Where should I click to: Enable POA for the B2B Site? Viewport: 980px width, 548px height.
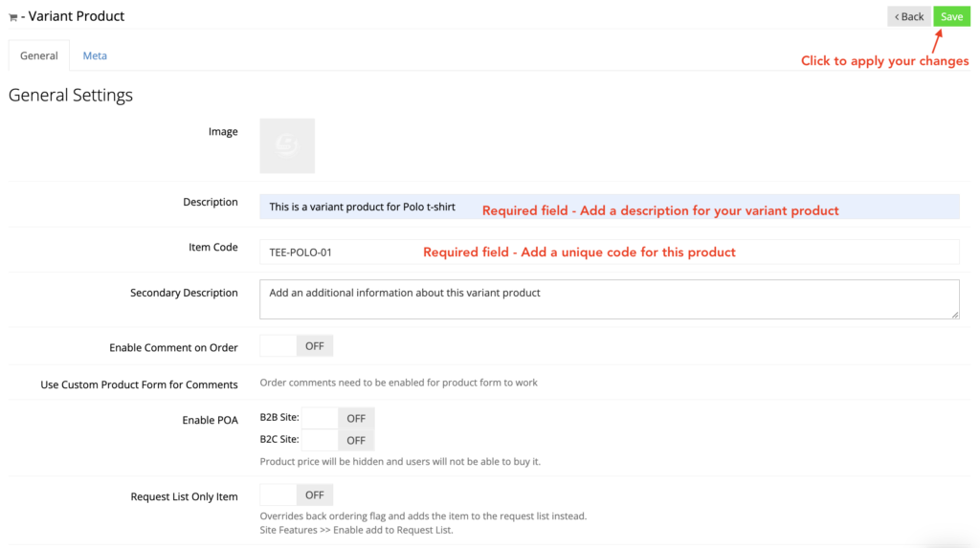(337, 418)
